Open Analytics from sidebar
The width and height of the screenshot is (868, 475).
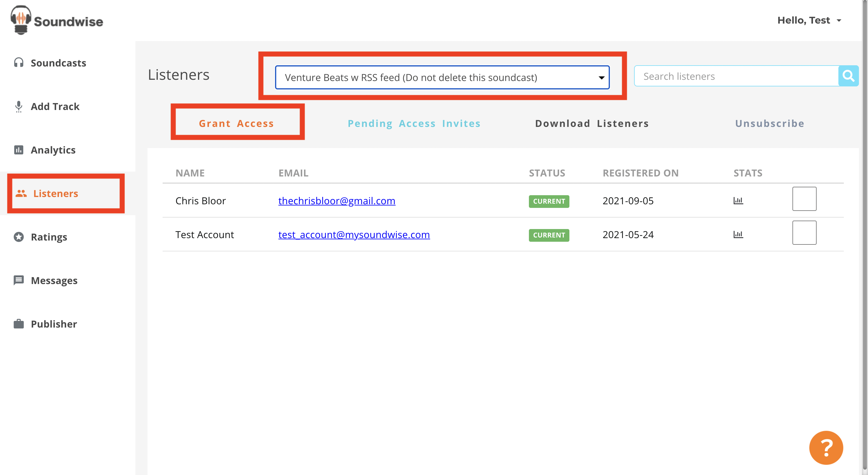pos(53,150)
